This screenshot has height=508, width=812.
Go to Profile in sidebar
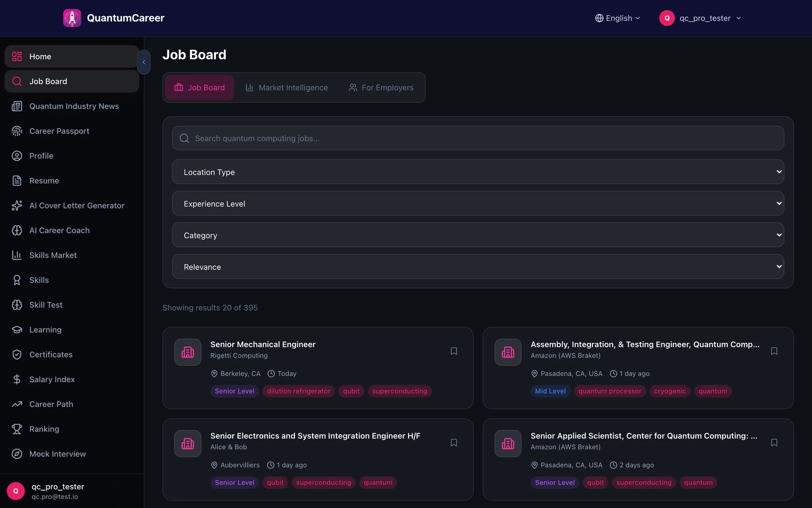[72, 156]
